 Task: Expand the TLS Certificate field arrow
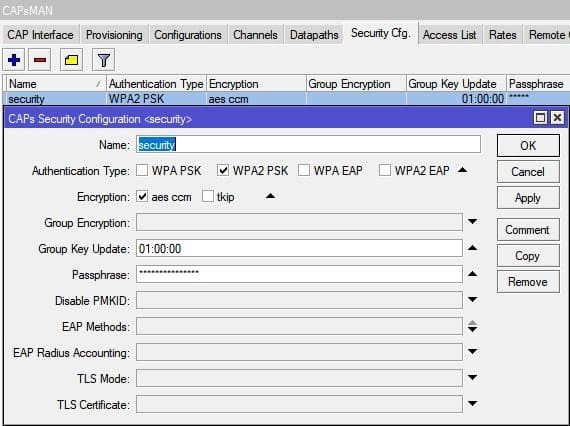[473, 403]
